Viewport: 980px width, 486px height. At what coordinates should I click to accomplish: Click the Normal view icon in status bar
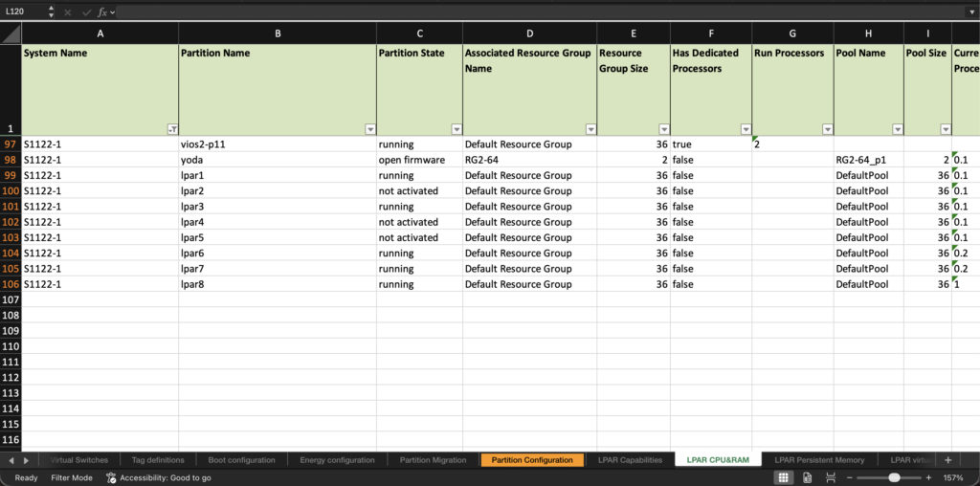[x=782, y=477]
